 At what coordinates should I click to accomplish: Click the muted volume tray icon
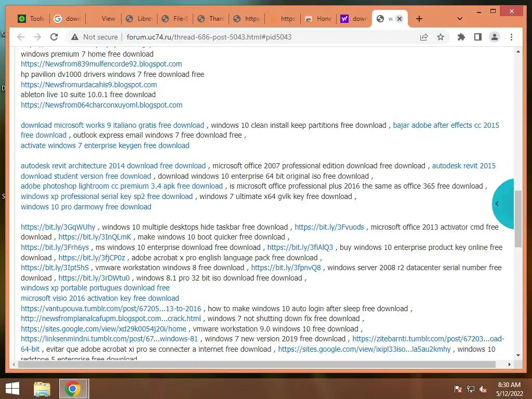coord(484,389)
